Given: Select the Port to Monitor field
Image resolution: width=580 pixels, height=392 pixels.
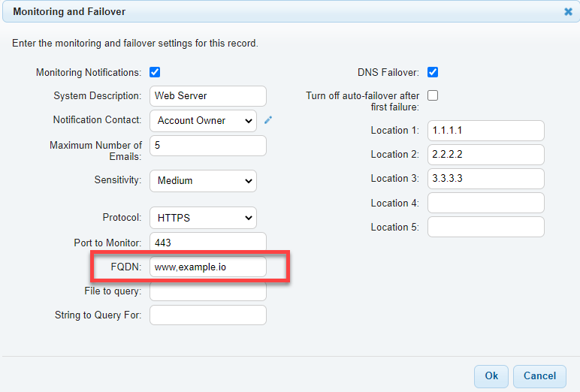Looking at the screenshot, I should point(208,243).
